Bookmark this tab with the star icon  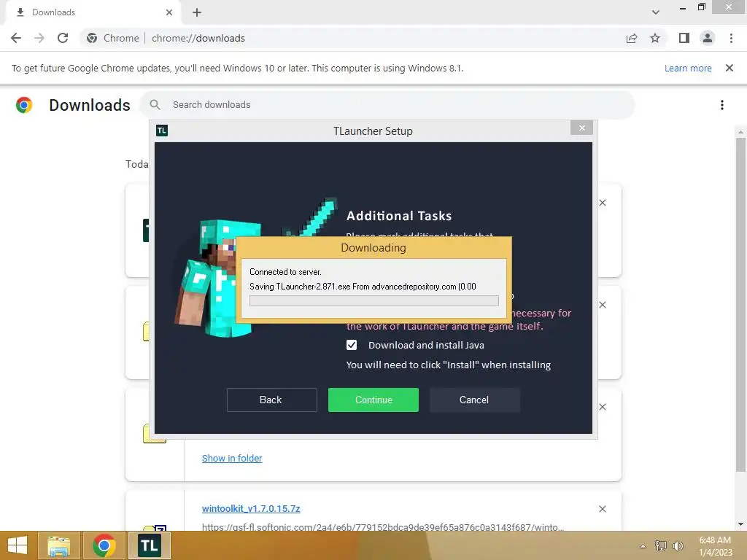[655, 38]
